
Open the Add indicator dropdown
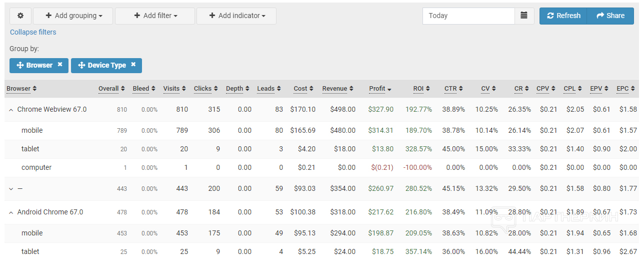tap(236, 16)
